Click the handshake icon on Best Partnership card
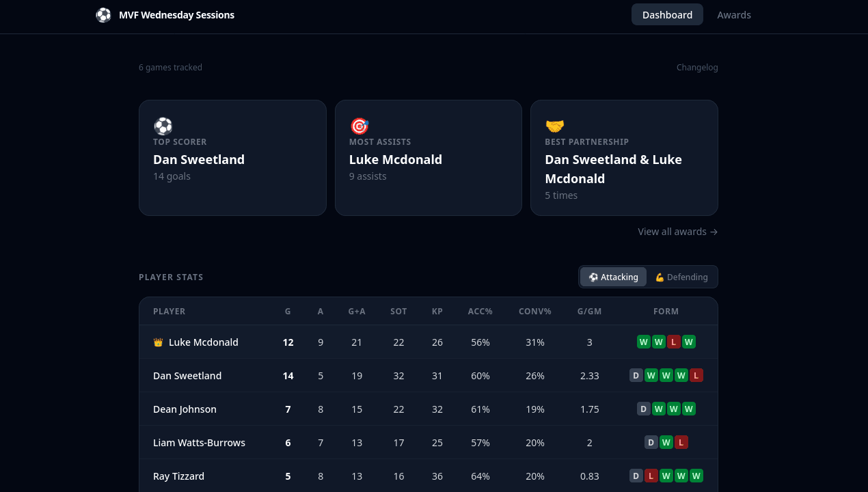 coord(554,126)
